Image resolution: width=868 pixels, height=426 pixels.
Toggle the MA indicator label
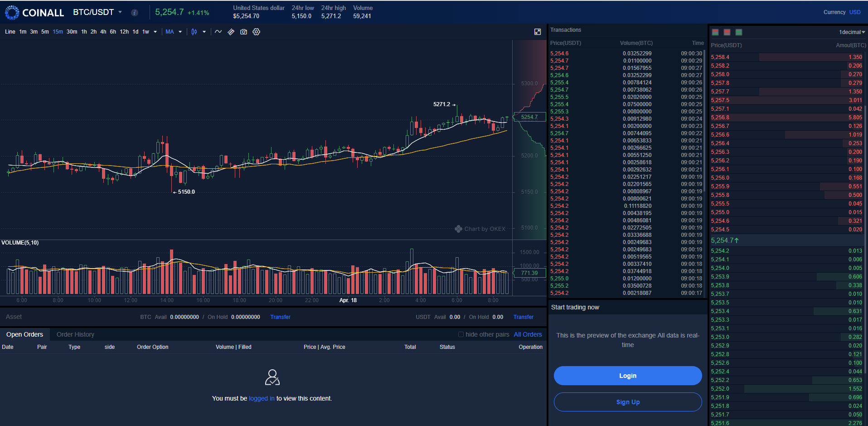click(x=170, y=32)
